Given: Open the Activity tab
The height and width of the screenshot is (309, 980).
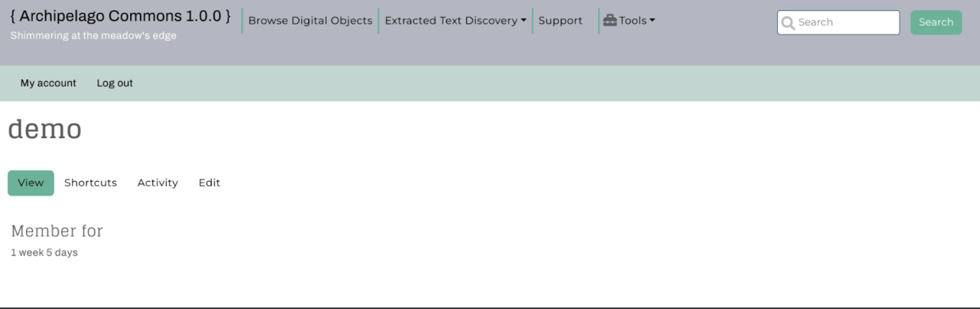Looking at the screenshot, I should [x=158, y=182].
